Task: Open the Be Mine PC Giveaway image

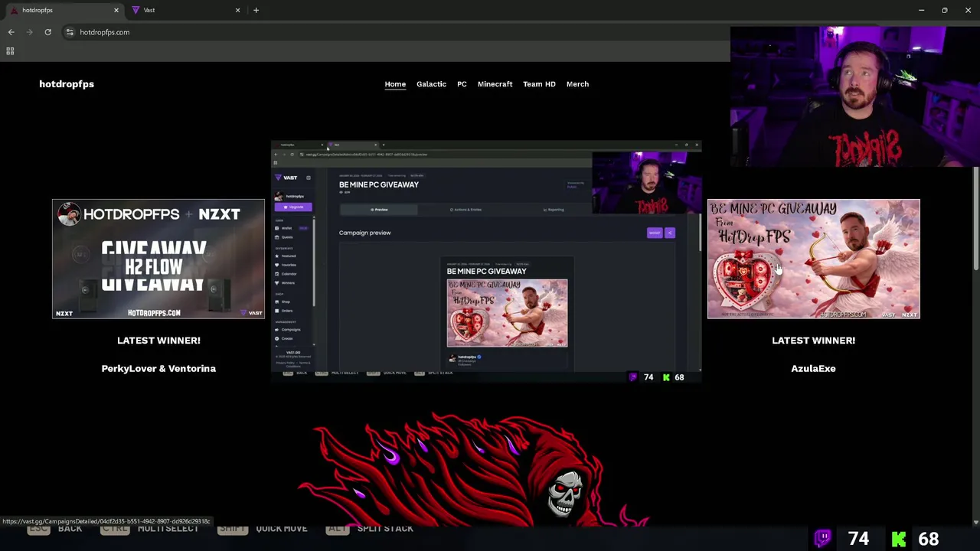Action: [x=813, y=259]
